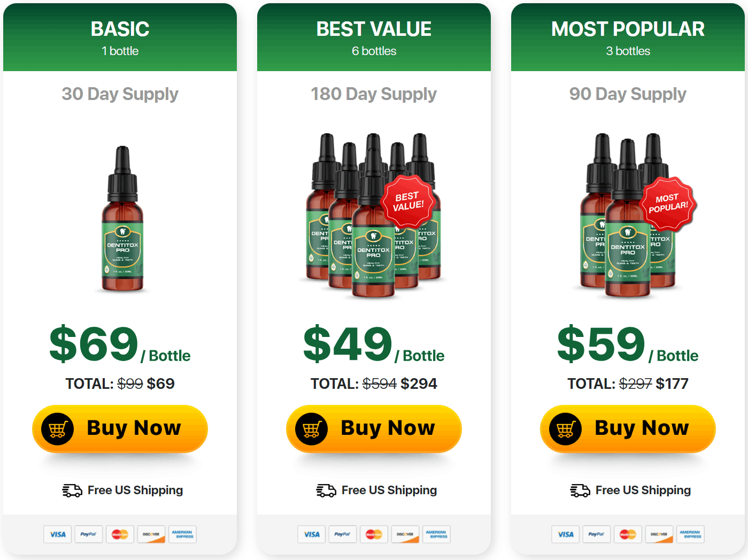The height and width of the screenshot is (560, 748).
Task: Click Buy Now for the 3 bottles package
Action: [628, 428]
